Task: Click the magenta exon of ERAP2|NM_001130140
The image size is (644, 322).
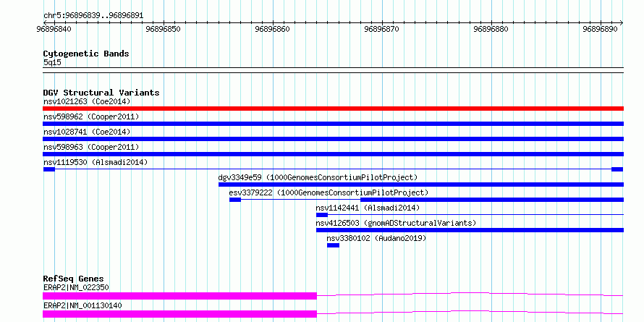Action: (180, 314)
